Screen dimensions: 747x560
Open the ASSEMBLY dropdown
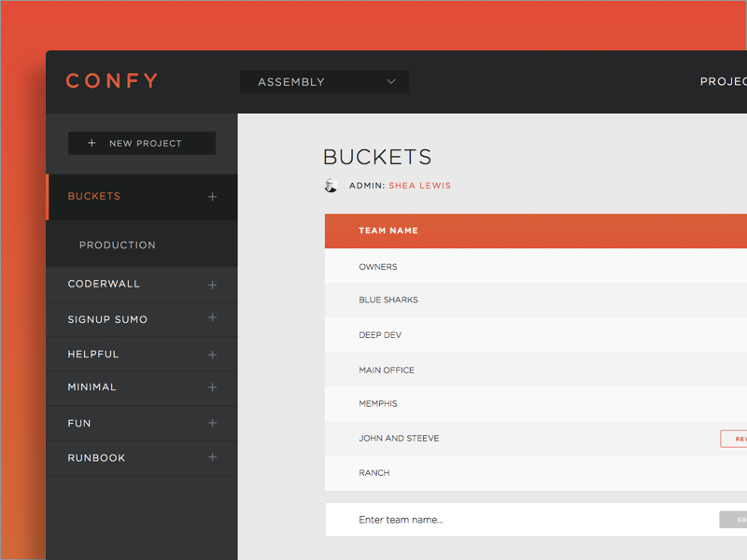[x=324, y=82]
